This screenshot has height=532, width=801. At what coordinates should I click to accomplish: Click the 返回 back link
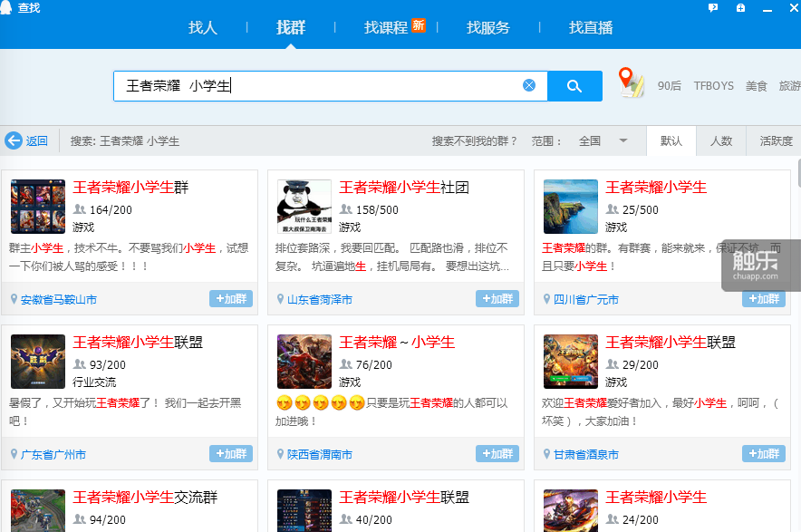point(37,141)
